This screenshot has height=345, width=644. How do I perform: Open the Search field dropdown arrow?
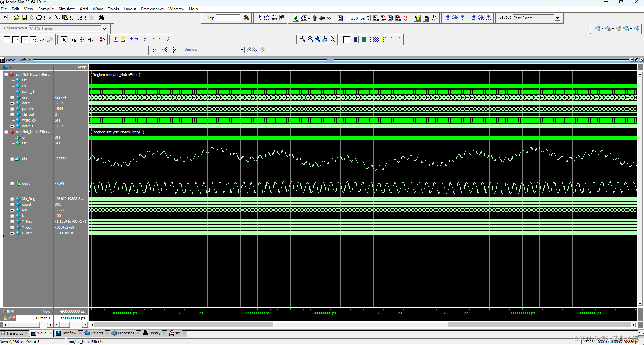point(241,50)
